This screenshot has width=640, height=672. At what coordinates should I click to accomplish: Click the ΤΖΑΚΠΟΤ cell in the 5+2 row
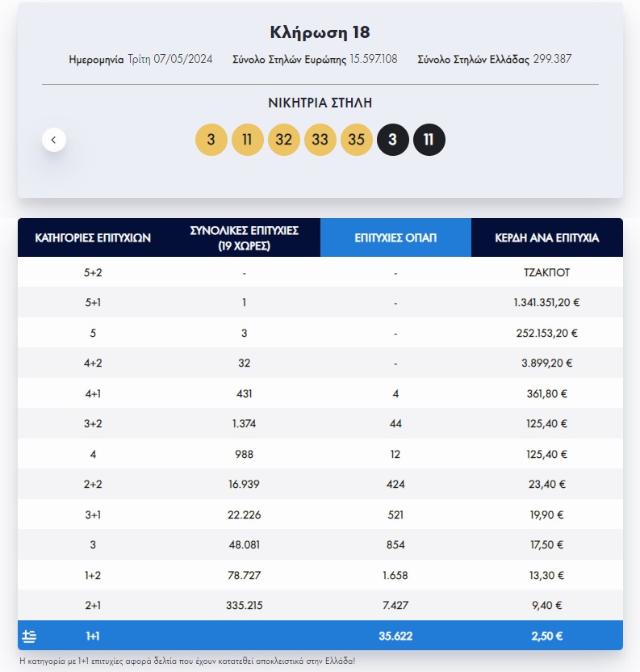click(547, 272)
